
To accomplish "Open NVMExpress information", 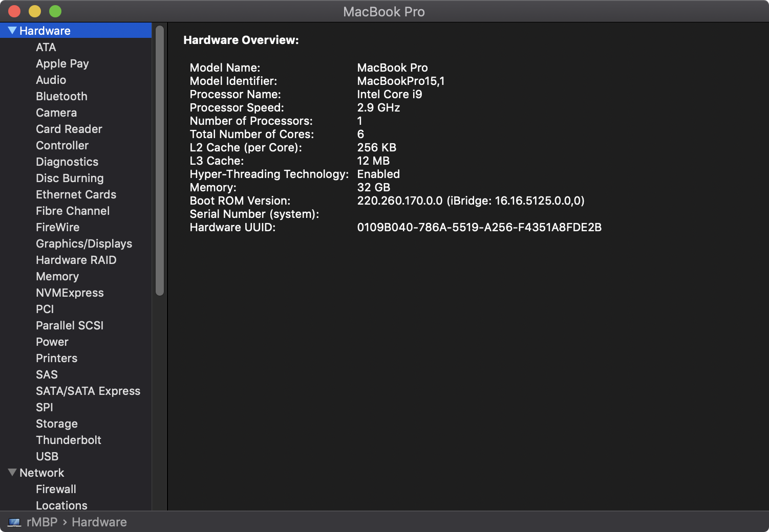I will click(70, 293).
